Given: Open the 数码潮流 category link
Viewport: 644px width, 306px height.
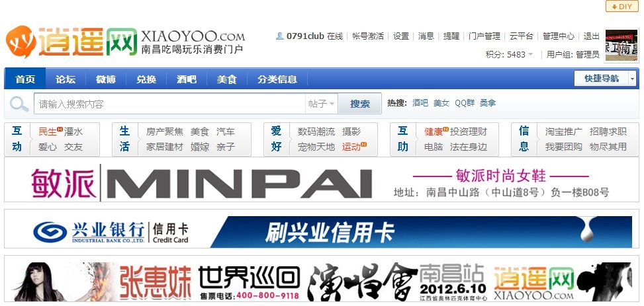Looking at the screenshot, I should point(316,132).
